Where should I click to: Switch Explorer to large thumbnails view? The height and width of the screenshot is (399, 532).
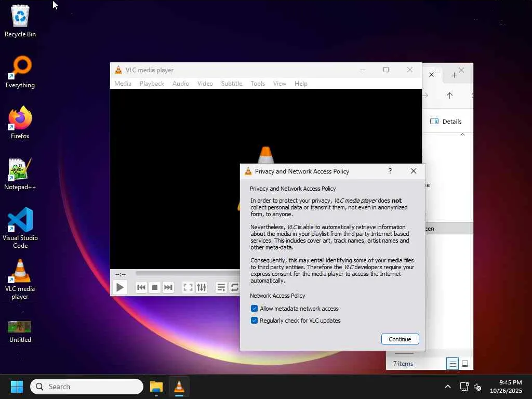pos(465,364)
